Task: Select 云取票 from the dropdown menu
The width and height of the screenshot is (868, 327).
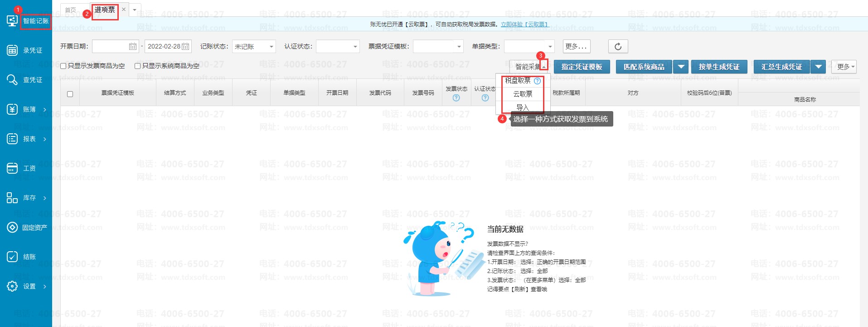Action: 523,94
